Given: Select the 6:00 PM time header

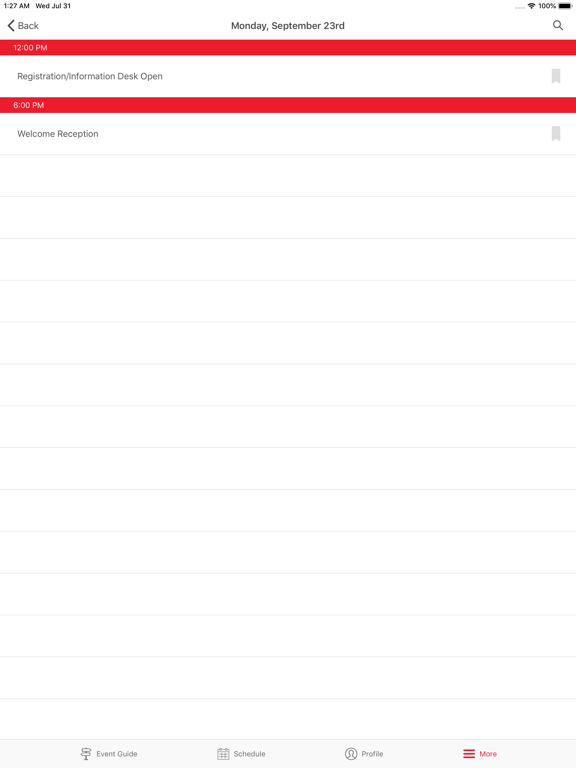Looking at the screenshot, I should 288,105.
